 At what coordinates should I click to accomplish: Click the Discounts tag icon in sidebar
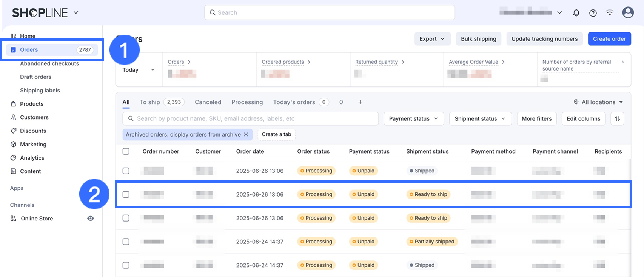pos(14,131)
